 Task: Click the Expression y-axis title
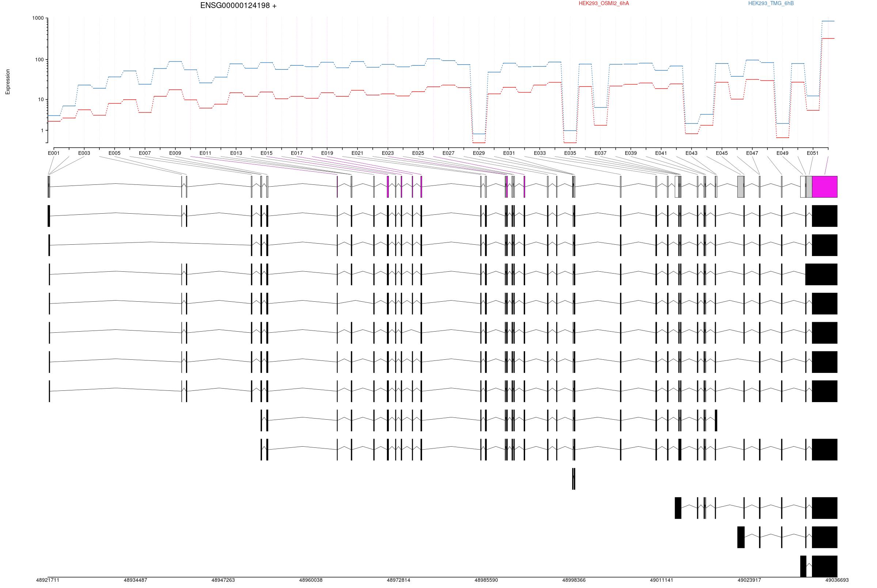pos(8,82)
